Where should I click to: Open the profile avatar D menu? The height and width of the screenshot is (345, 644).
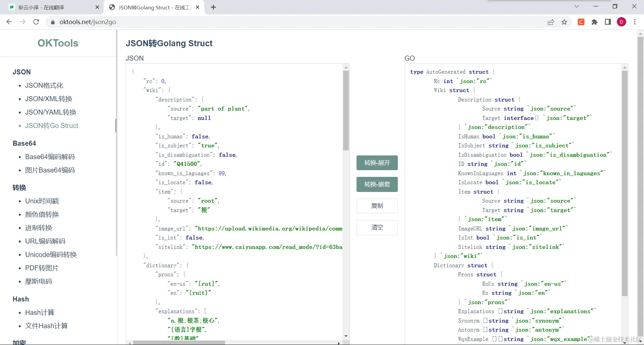pos(622,22)
